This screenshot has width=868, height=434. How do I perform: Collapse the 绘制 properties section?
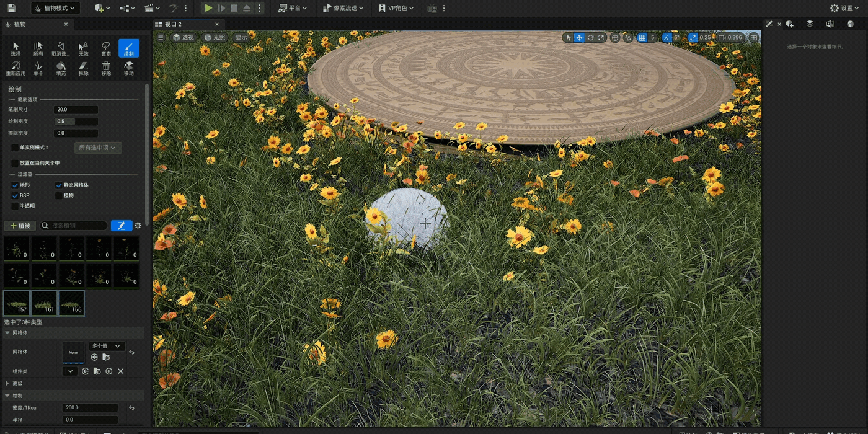(x=7, y=396)
